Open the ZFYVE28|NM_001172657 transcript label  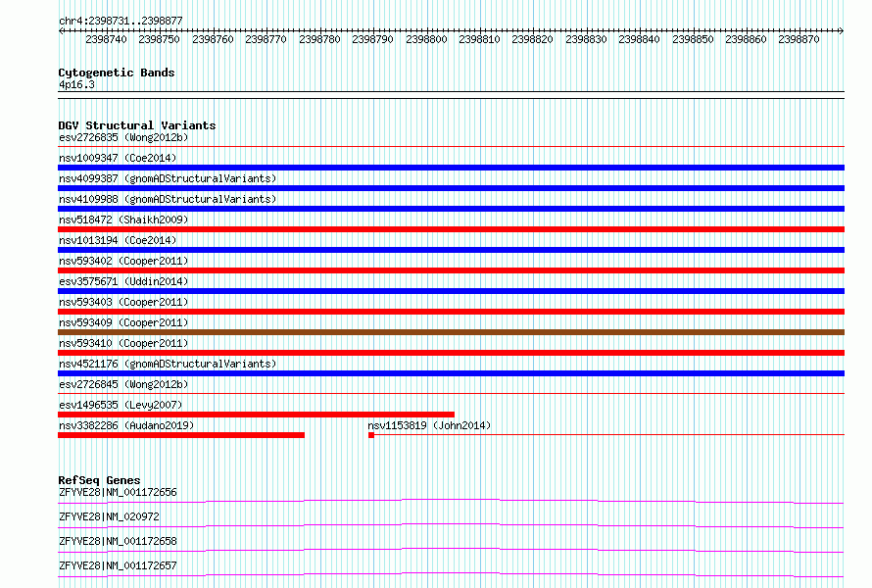[118, 565]
